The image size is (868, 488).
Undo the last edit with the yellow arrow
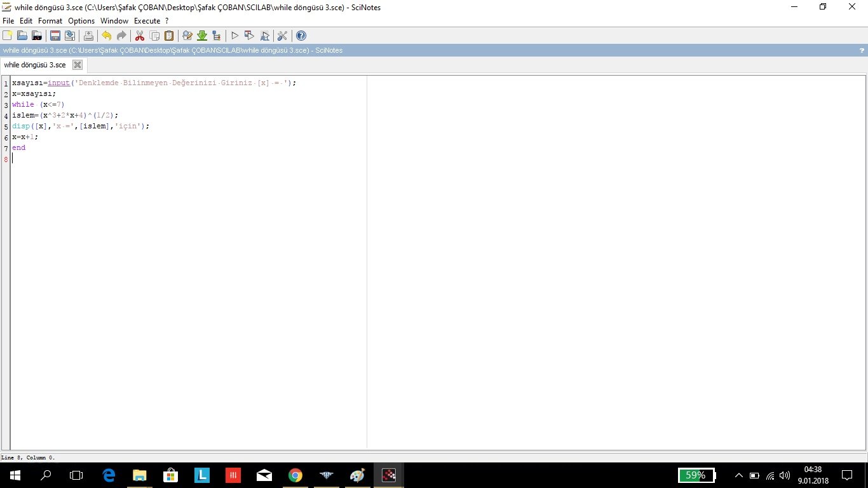pyautogui.click(x=106, y=36)
